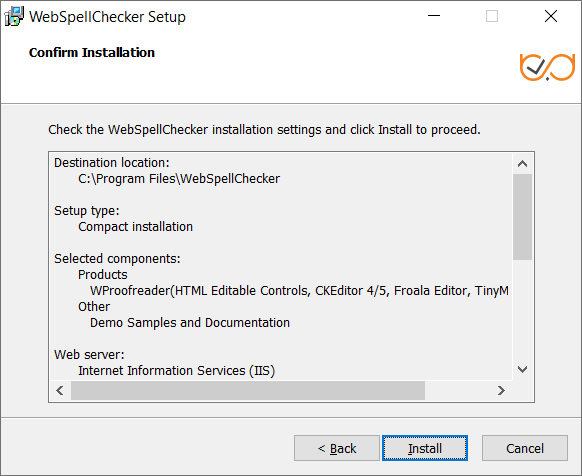Go back with the Back button
This screenshot has height=476, width=582.
tap(337, 448)
